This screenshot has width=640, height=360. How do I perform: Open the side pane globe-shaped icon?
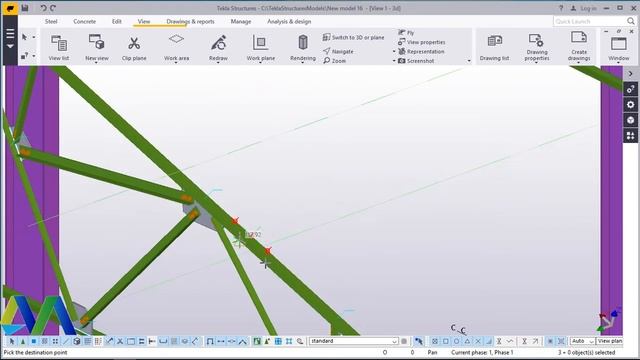[x=631, y=120]
